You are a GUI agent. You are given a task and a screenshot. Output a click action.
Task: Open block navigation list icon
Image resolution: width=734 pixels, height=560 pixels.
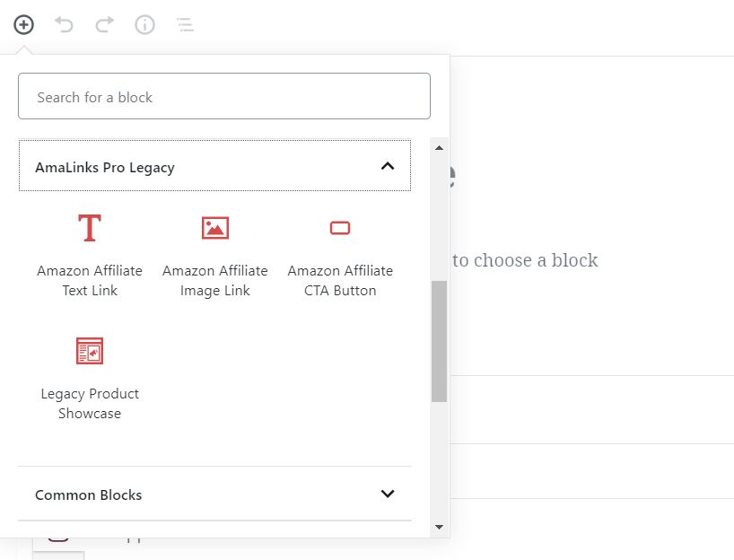tap(186, 25)
